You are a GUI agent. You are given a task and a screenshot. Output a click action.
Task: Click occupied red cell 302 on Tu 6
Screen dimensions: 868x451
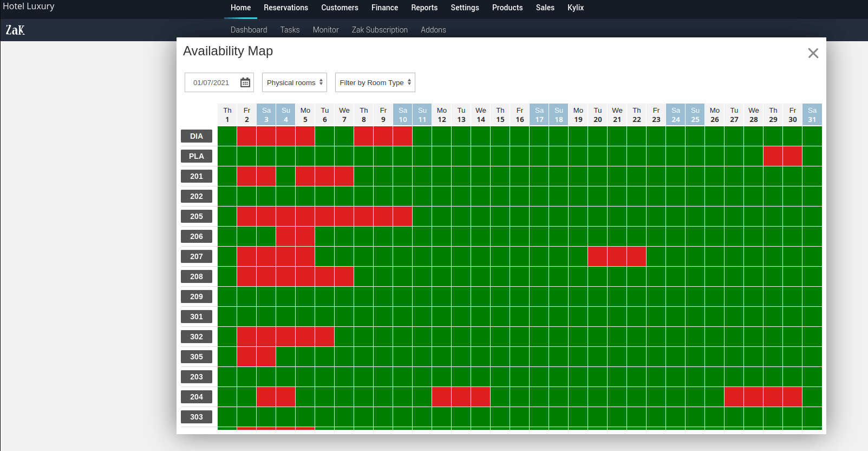[x=325, y=337]
